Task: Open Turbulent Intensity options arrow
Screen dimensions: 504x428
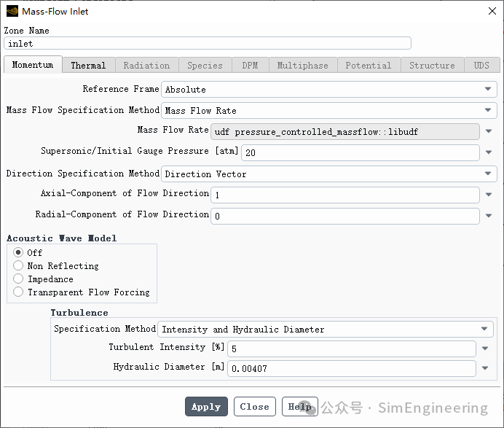Action: (x=485, y=349)
